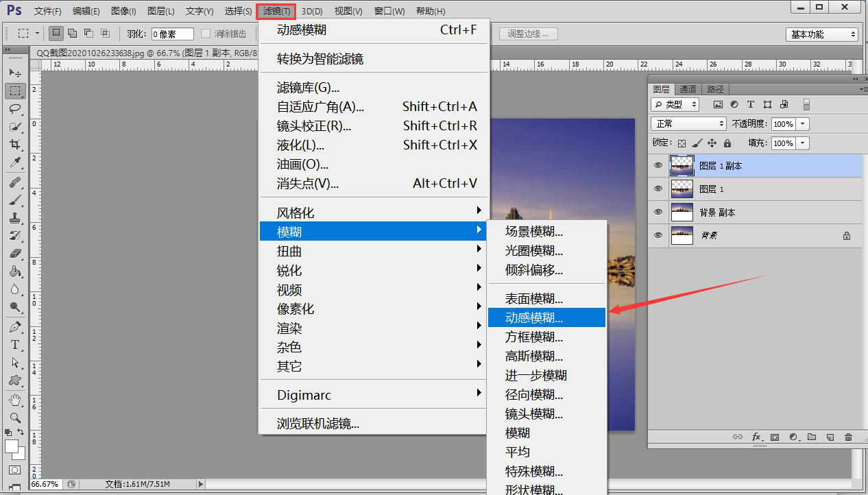The width and height of the screenshot is (868, 495).
Task: Select the Hand tool
Action: pyautogui.click(x=15, y=400)
